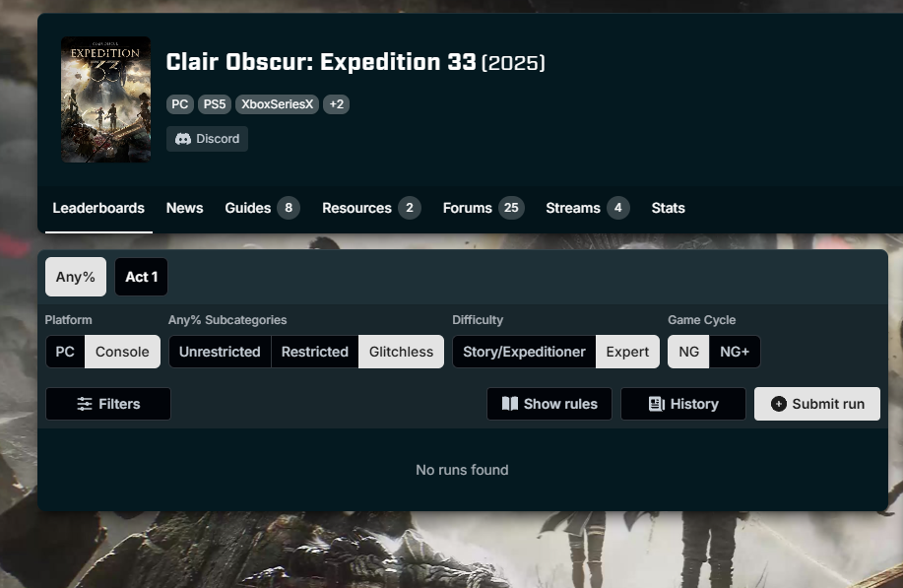Image resolution: width=903 pixels, height=588 pixels.
Task: Open the Filters panel
Action: [x=108, y=404]
